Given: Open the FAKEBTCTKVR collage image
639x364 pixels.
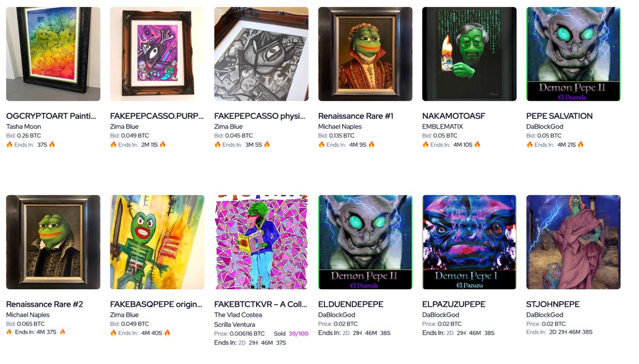Looking at the screenshot, I should 261,242.
